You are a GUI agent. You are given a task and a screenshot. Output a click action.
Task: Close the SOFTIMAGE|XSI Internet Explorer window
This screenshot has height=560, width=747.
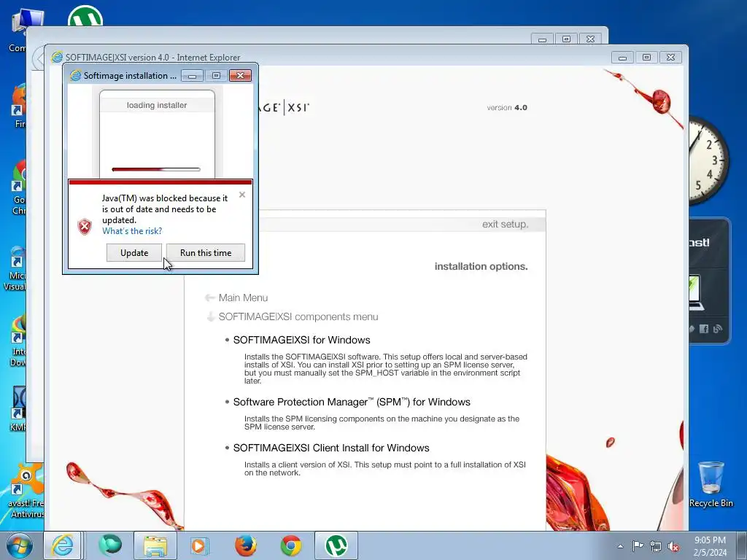click(670, 57)
